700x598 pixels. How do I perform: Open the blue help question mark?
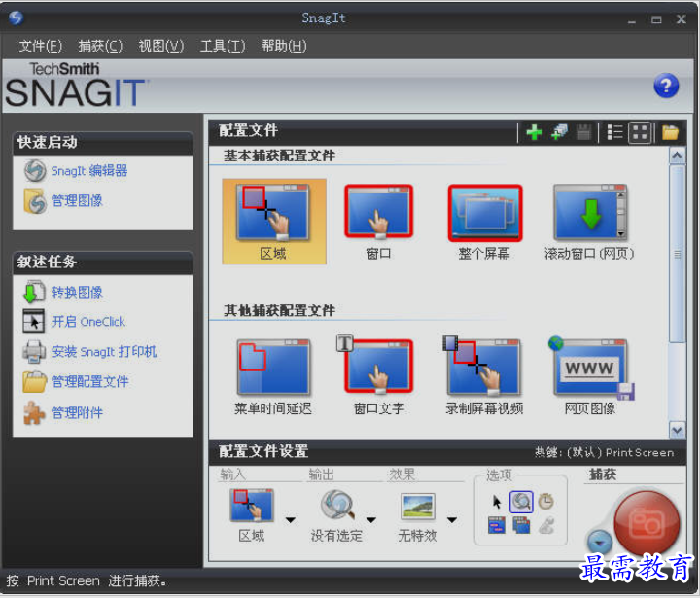pos(666,86)
